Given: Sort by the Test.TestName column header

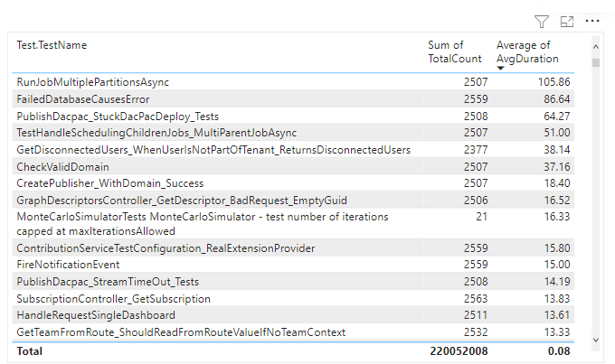Looking at the screenshot, I should click(x=52, y=45).
